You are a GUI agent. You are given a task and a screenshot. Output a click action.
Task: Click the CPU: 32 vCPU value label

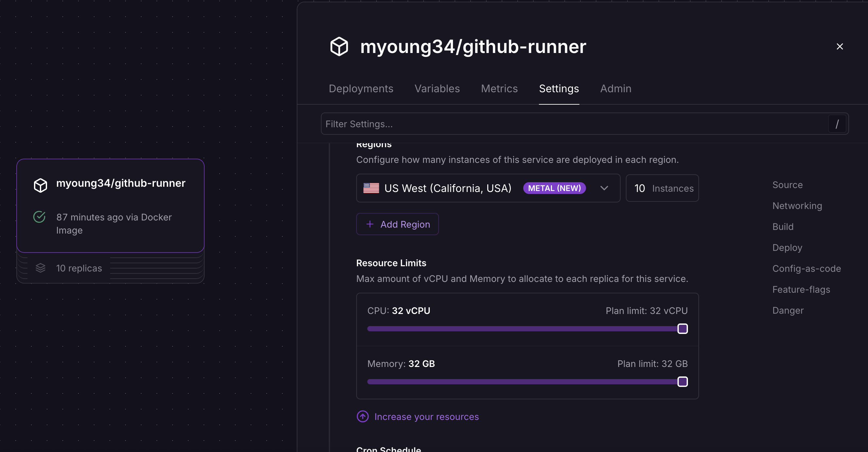[x=399, y=311]
